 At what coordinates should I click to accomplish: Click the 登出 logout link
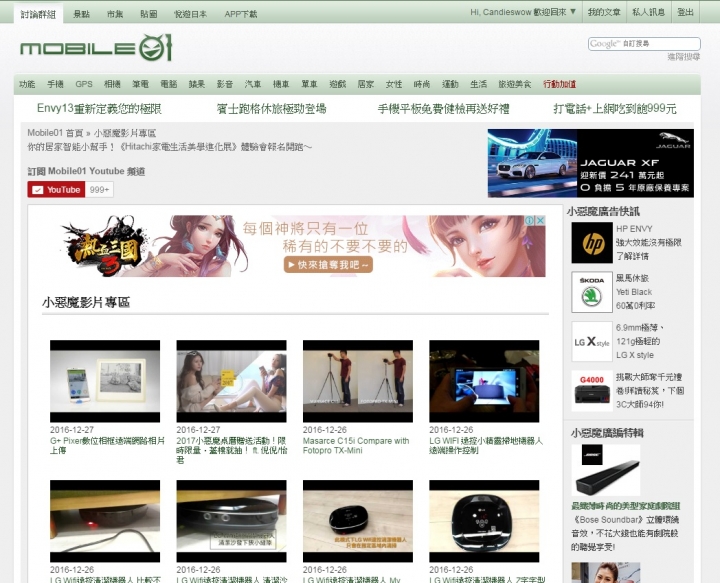click(x=686, y=12)
